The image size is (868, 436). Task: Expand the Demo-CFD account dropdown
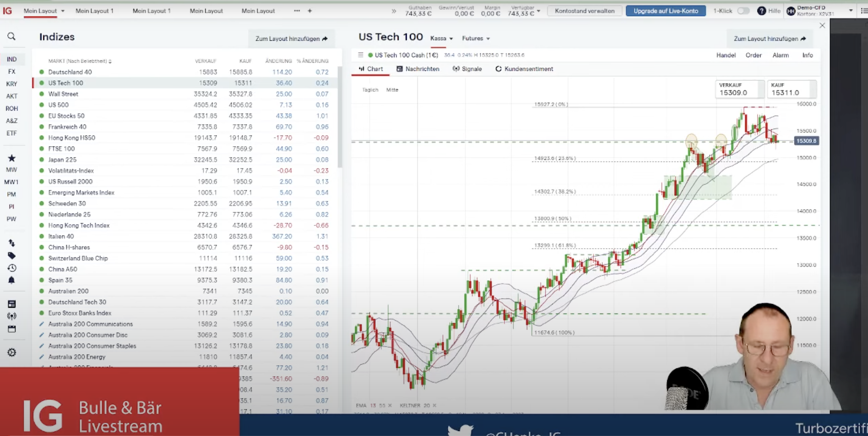(x=851, y=11)
